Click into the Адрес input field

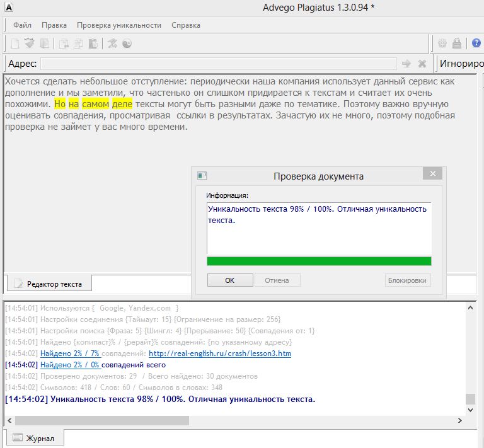(x=219, y=64)
